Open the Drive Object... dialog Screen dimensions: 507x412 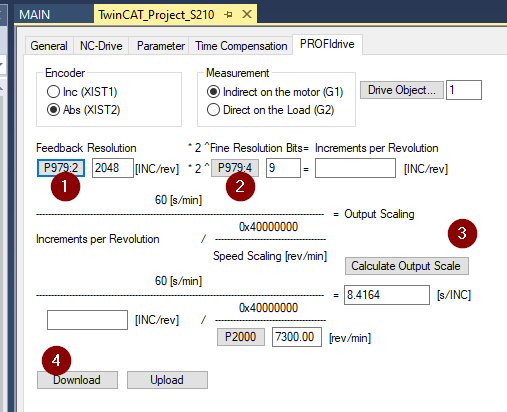pyautogui.click(x=402, y=90)
